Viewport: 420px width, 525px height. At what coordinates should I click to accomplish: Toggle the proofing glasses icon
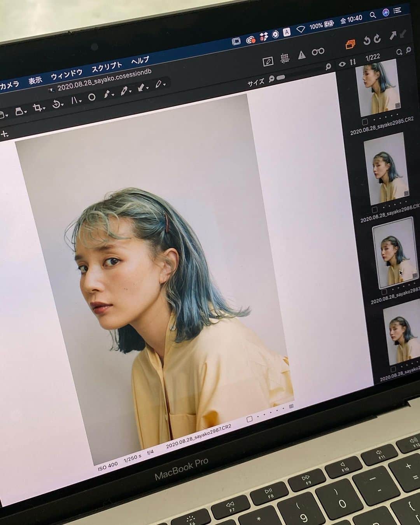[318, 51]
